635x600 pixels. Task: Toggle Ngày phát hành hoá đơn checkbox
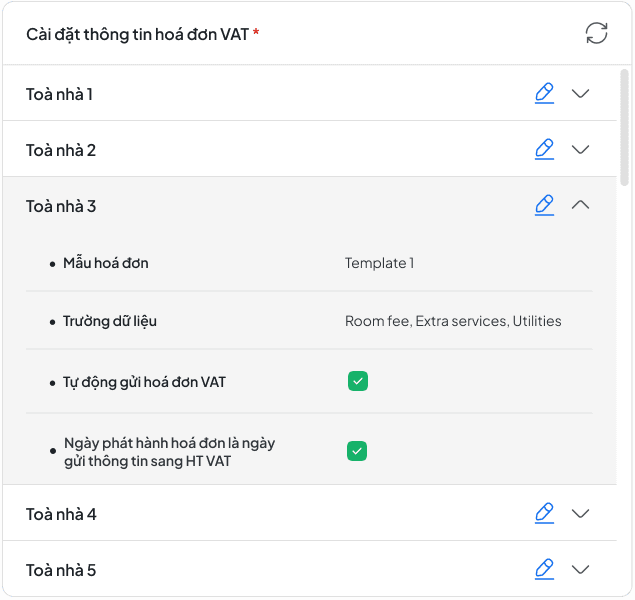[x=357, y=451]
